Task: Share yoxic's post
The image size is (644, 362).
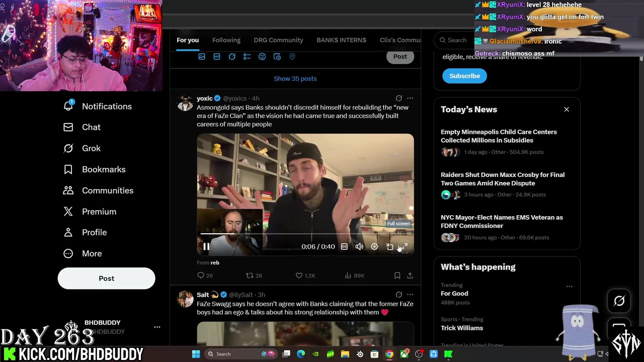Action: 410,276
